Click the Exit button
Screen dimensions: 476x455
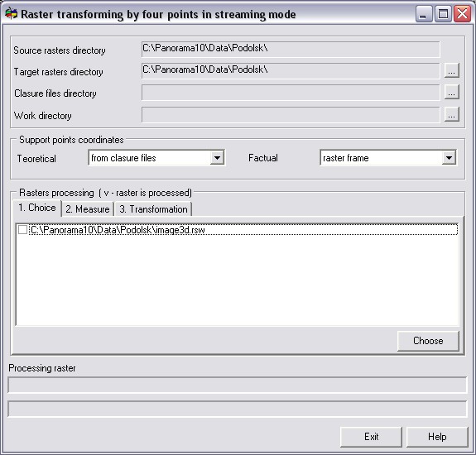371,437
